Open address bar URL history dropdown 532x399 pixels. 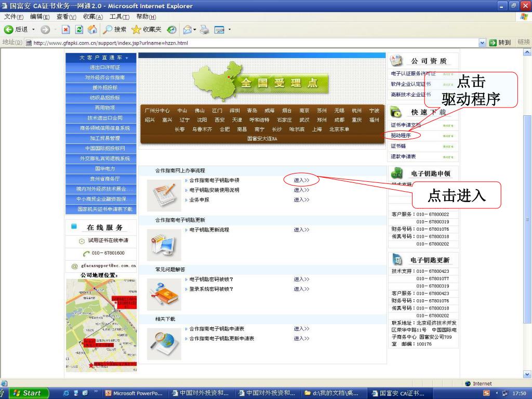[482, 43]
